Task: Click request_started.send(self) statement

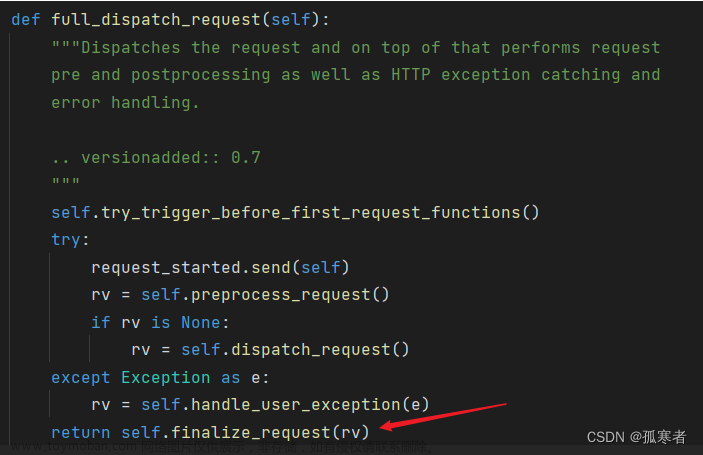Action: 220,267
